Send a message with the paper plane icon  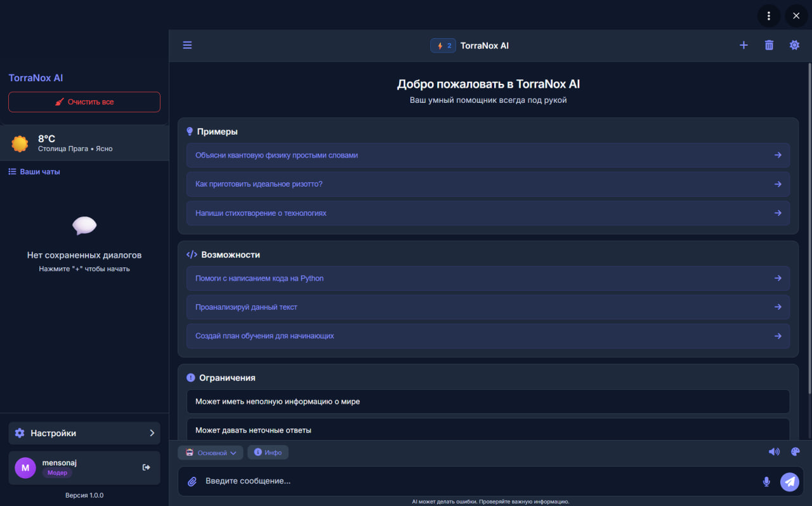pos(789,481)
